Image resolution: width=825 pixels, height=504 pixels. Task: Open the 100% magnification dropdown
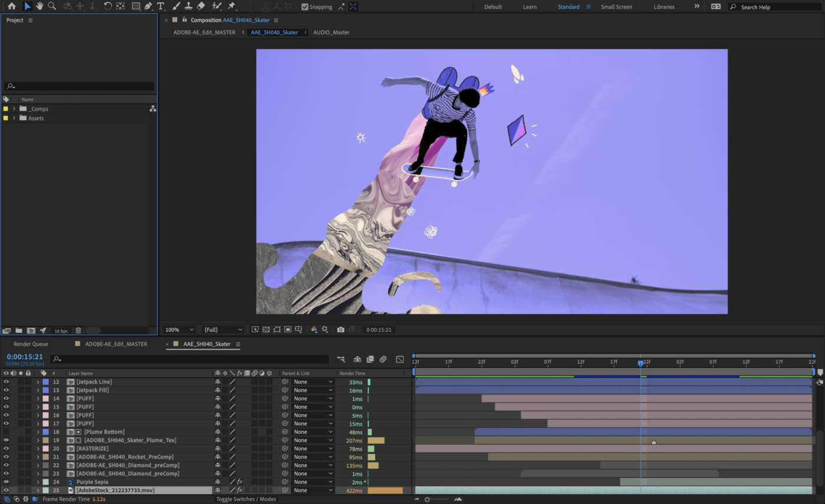pos(179,330)
